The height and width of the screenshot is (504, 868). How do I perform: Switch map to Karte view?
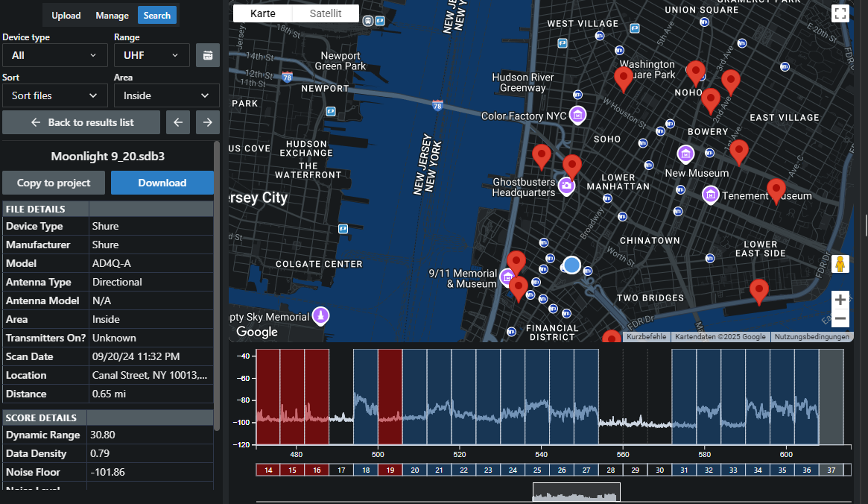click(263, 13)
